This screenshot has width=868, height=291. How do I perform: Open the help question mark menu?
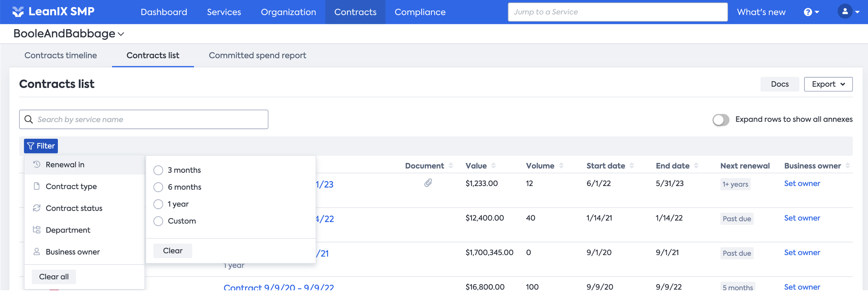[x=808, y=12]
